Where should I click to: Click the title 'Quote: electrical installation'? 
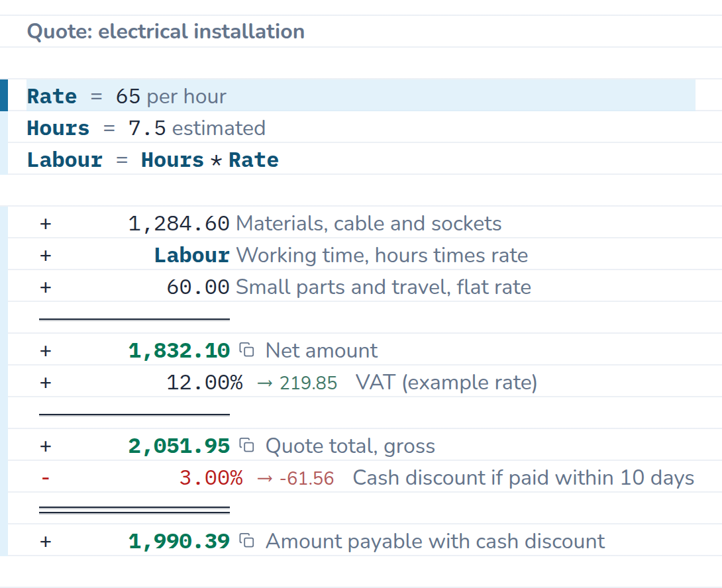pyautogui.click(x=166, y=32)
